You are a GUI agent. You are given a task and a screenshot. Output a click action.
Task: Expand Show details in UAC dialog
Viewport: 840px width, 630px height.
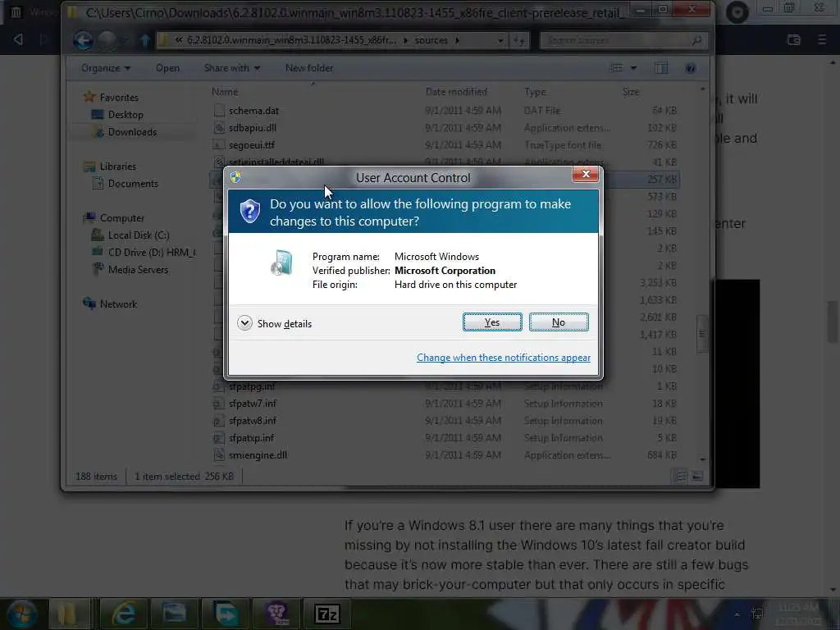[x=274, y=323]
